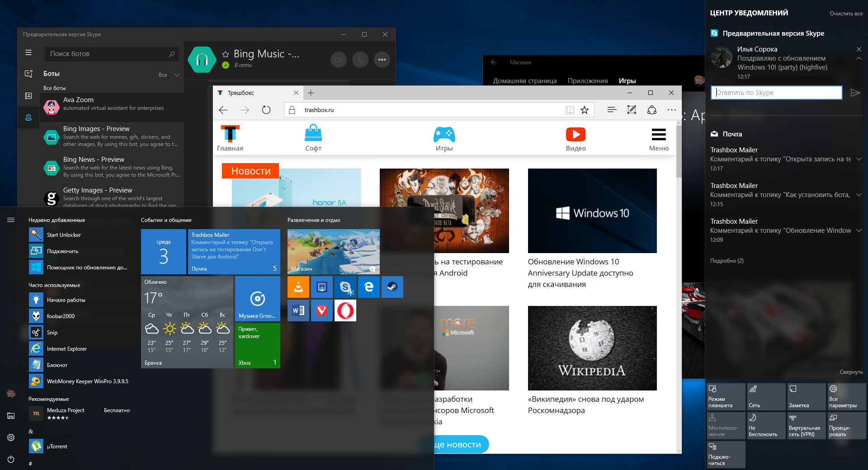Open Edge more actions menu

672,110
